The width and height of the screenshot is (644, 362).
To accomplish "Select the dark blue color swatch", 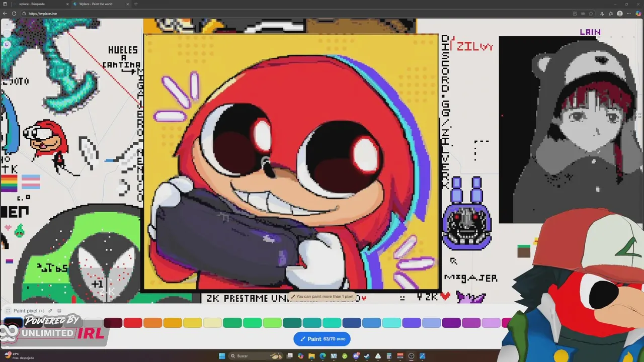I will pyautogui.click(x=352, y=323).
